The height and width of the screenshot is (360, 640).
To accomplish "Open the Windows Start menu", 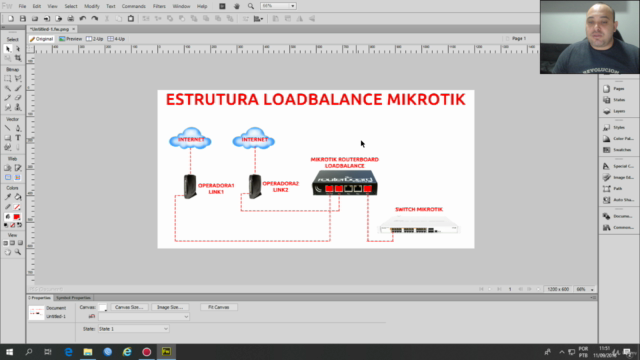I will pos(9,352).
